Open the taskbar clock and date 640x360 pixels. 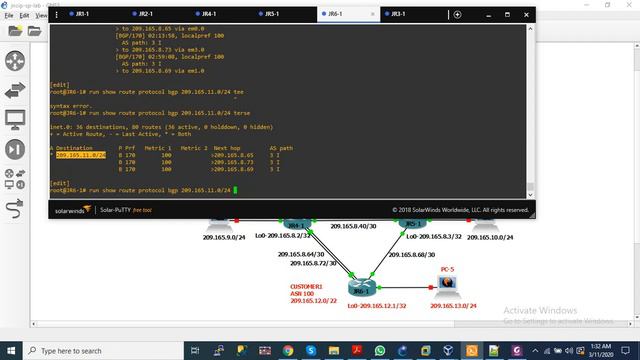coord(601,351)
